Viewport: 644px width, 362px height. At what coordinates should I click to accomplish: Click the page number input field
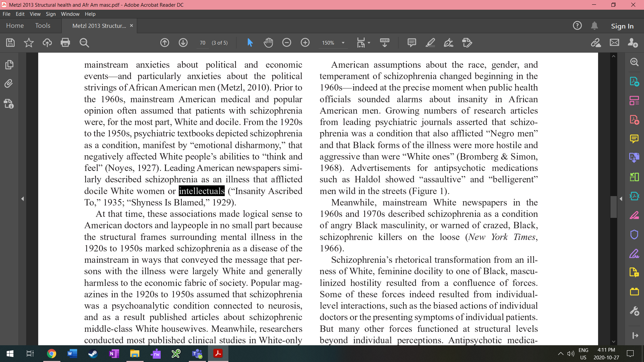pos(203,43)
